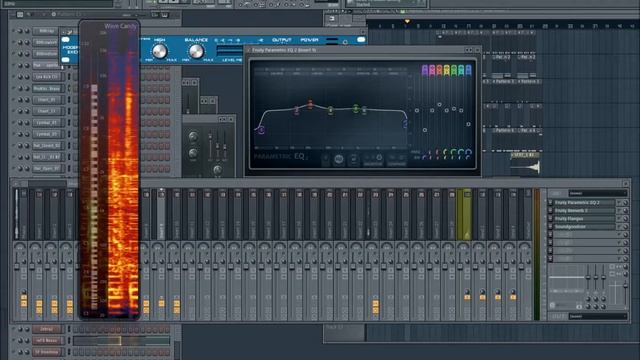Click the band 7 gain slider handle in EQ

[469, 124]
